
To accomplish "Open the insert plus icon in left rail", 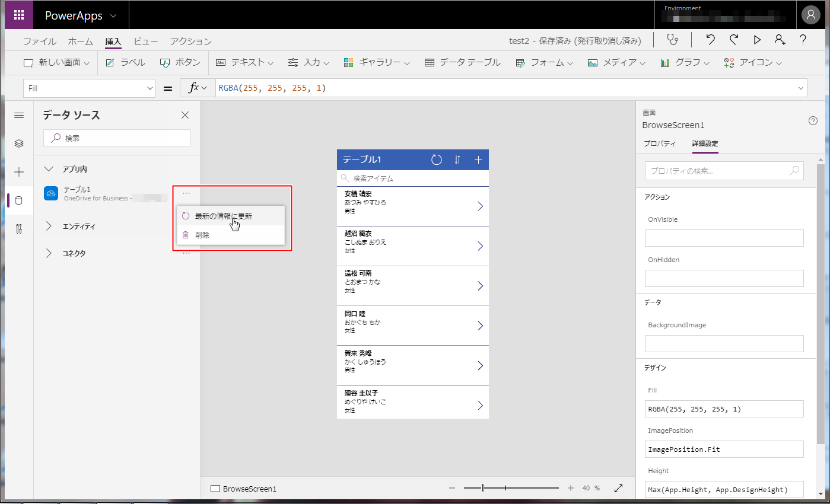I will point(19,172).
